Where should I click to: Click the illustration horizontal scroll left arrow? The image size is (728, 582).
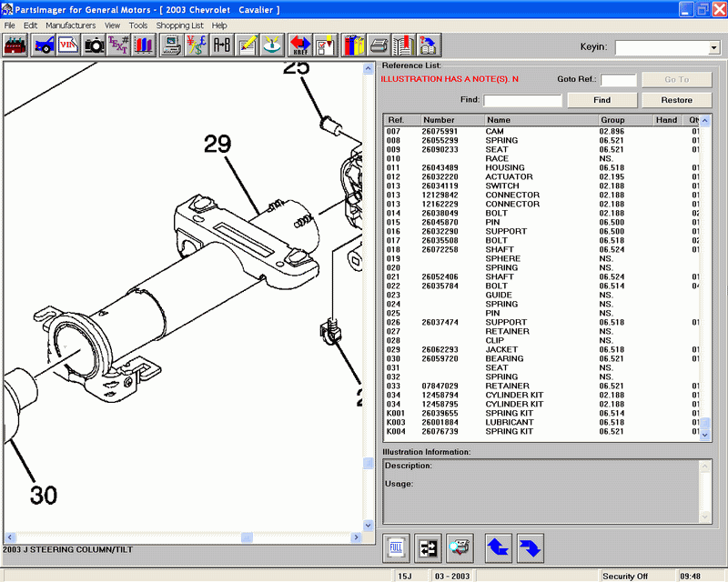click(10, 537)
